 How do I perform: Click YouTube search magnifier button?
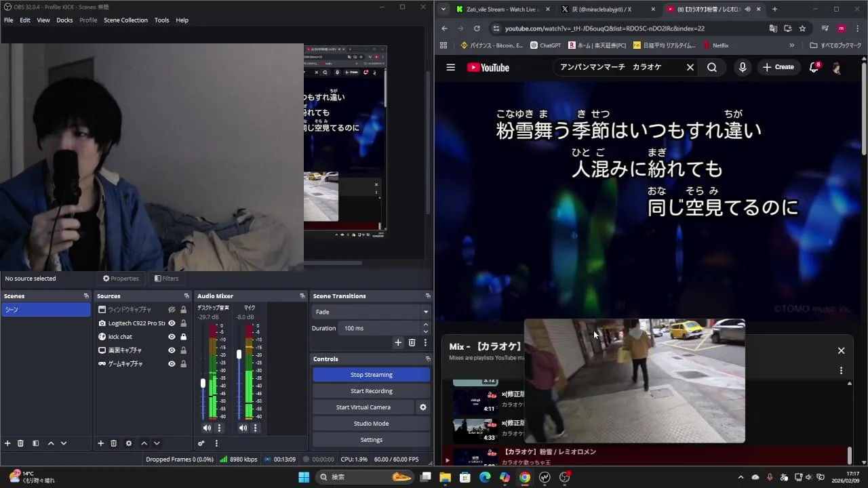click(x=712, y=67)
